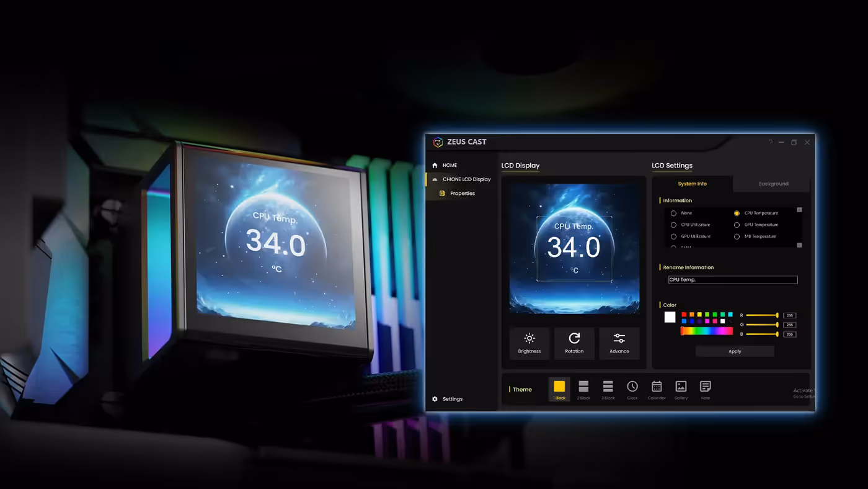The height and width of the screenshot is (489, 868).
Task: Select the Calendar theme
Action: (657, 390)
